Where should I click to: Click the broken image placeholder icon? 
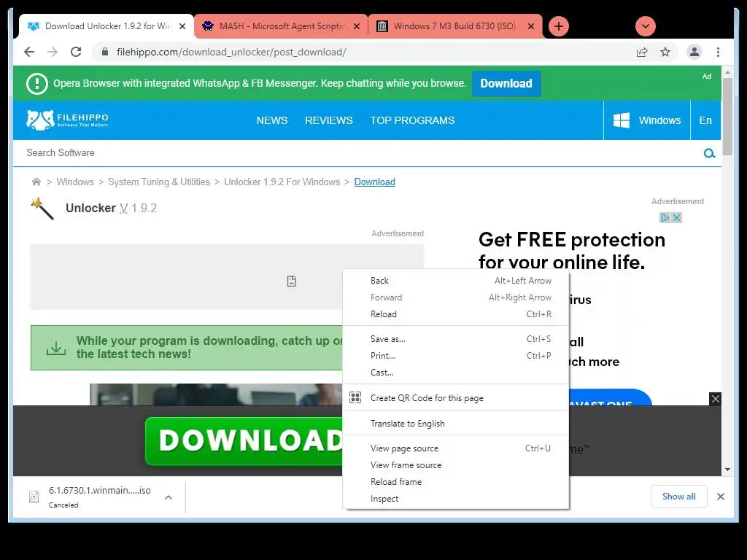292,281
